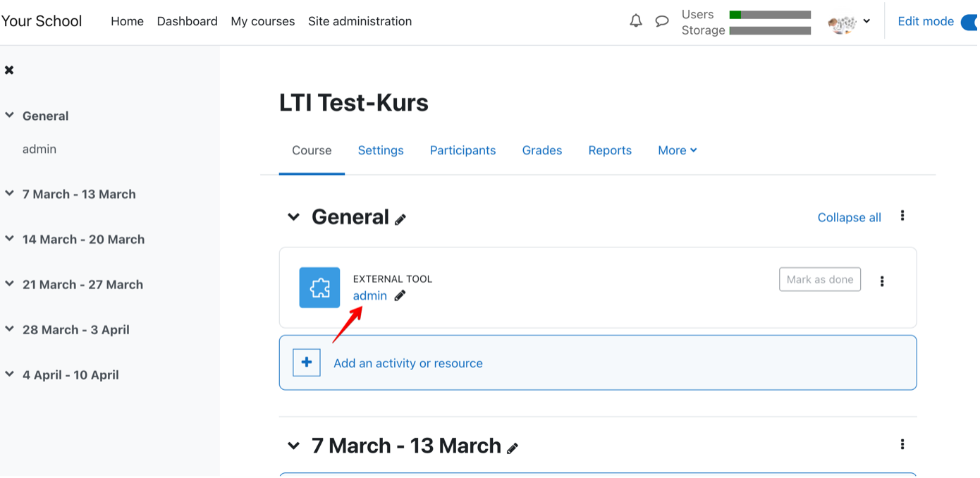The image size is (980, 478).
Task: Switch to the Participants tab
Action: (x=463, y=150)
